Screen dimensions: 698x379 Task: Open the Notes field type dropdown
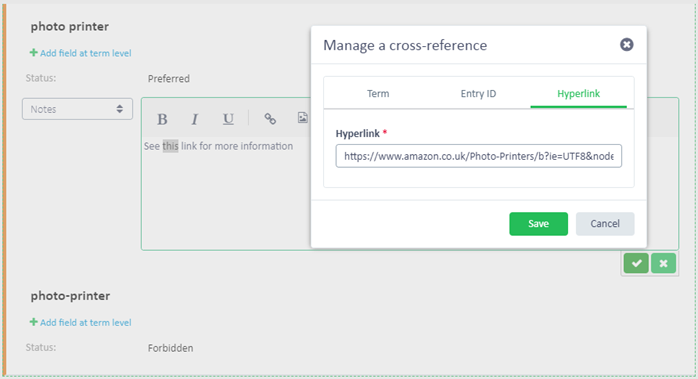click(77, 109)
